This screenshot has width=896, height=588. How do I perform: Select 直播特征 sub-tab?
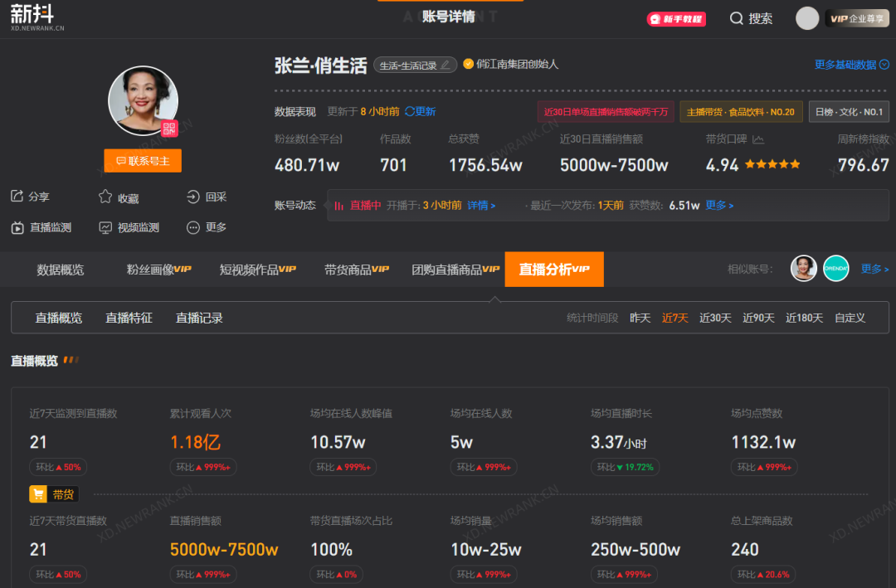(x=129, y=318)
